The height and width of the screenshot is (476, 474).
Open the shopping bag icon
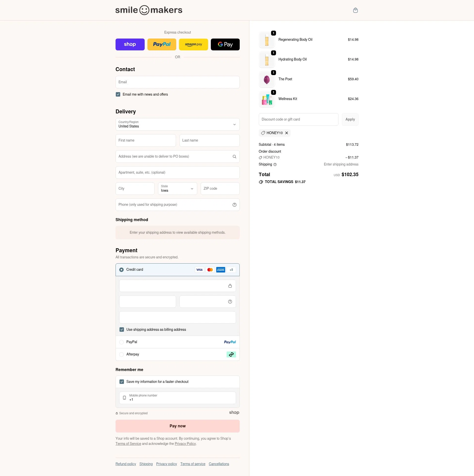coord(355,10)
